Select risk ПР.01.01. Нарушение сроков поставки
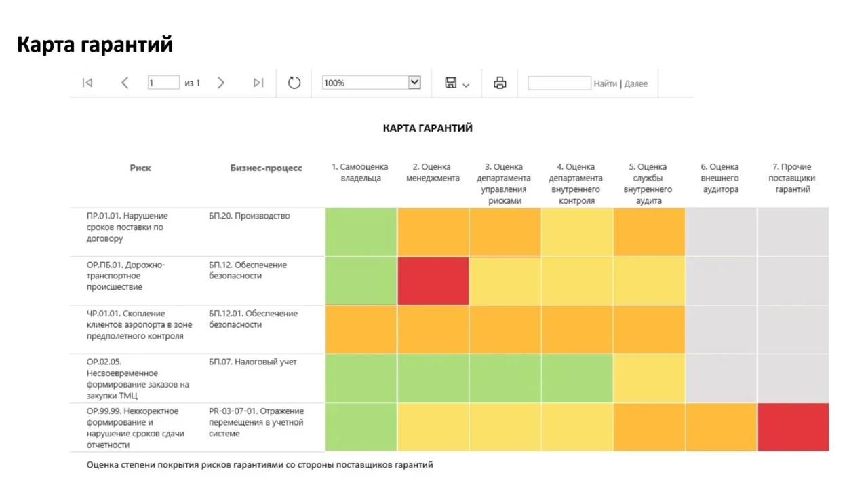The height and width of the screenshot is (490, 868). click(x=127, y=227)
